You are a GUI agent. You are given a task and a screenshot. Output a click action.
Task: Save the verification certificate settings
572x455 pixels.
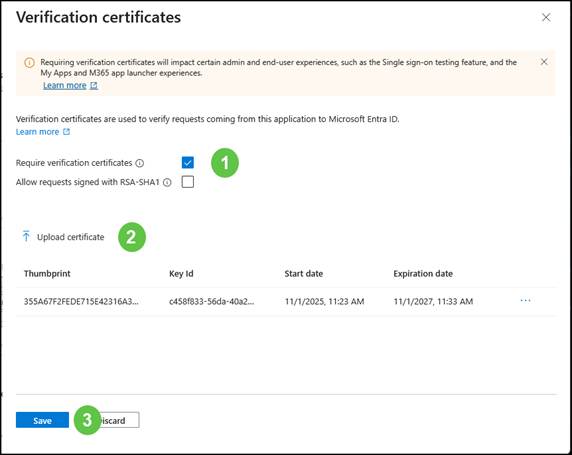coord(42,420)
